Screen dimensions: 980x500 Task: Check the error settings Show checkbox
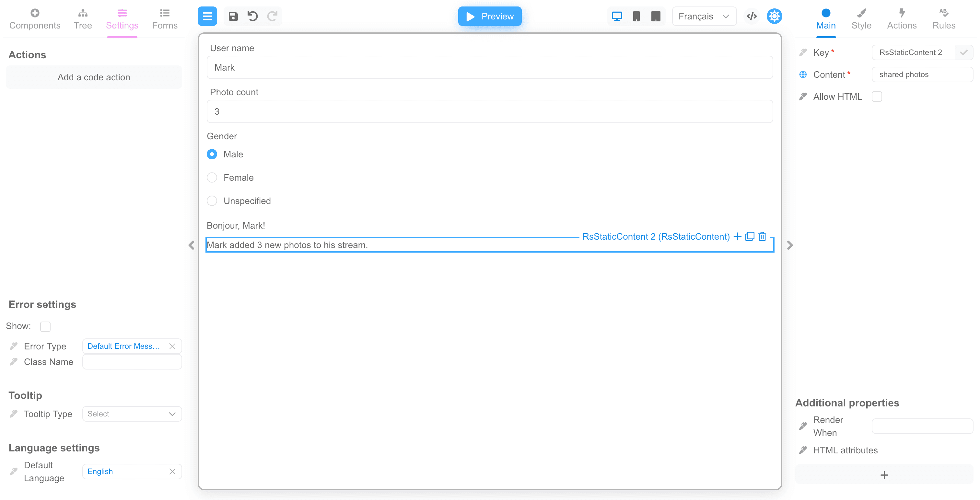click(x=45, y=326)
